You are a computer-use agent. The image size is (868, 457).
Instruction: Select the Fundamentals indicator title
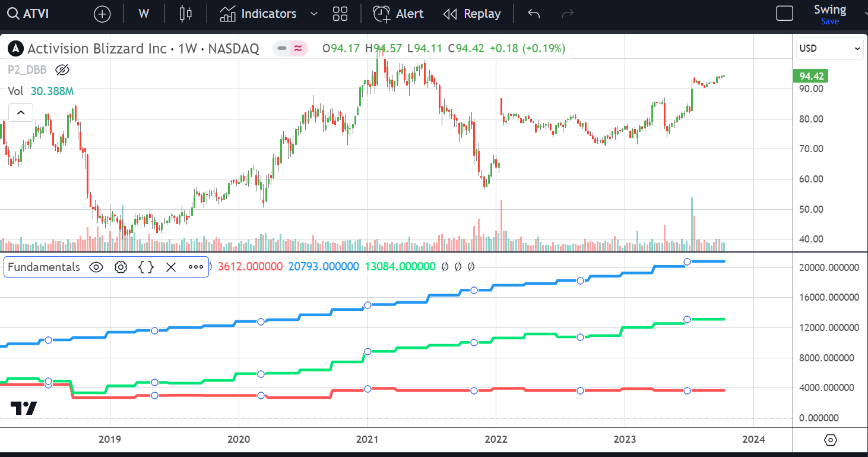44,267
